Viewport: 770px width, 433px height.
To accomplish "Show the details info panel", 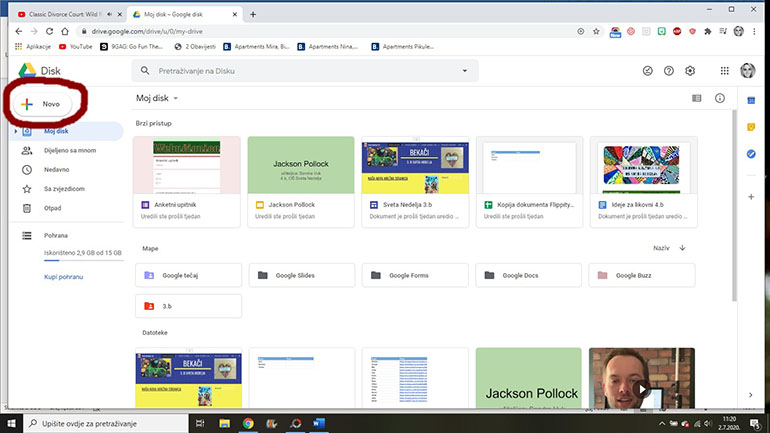I will coord(719,99).
